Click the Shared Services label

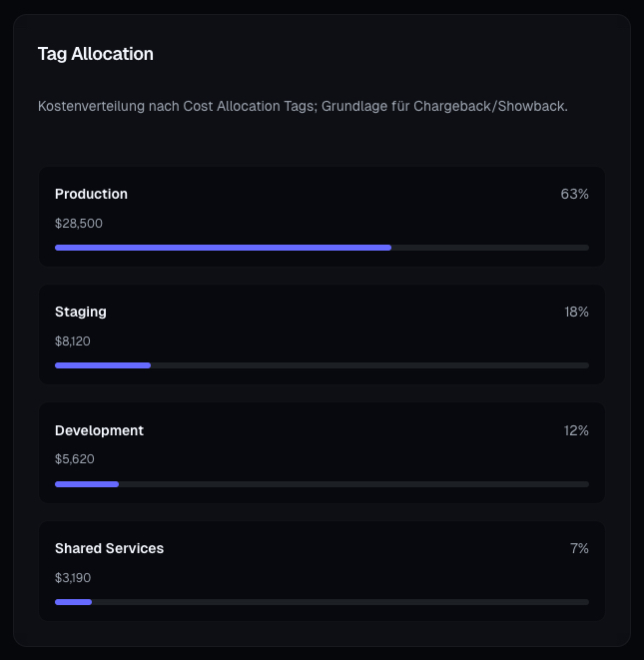[109, 548]
